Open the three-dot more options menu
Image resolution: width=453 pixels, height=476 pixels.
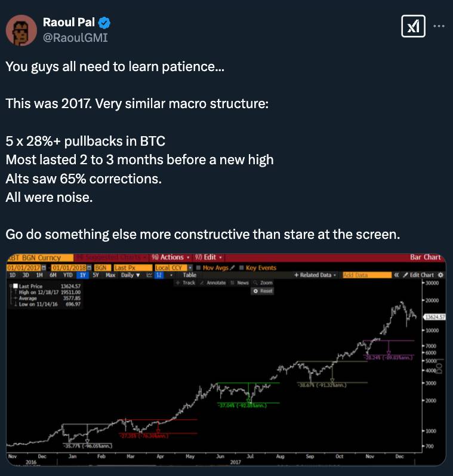tap(439, 26)
